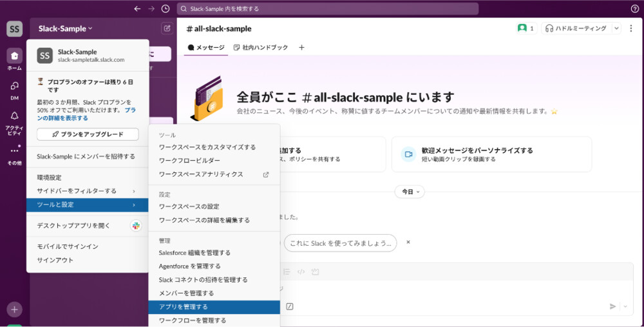Click the プランをアップグレード button
Viewport: 644px width, 327px height.
click(88, 134)
